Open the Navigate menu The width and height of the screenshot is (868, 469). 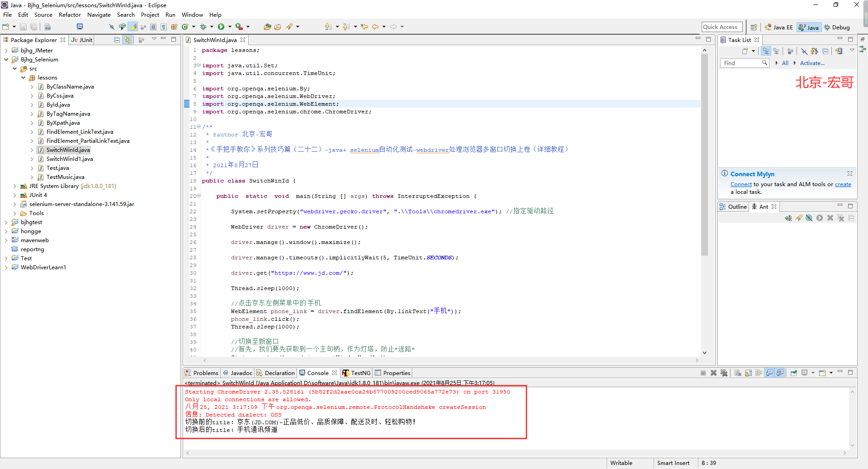coord(99,15)
